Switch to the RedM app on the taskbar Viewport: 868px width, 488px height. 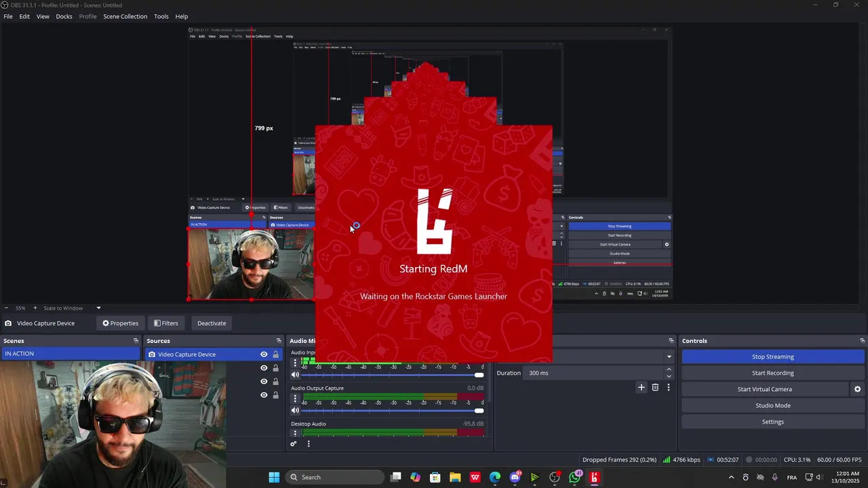point(595,477)
